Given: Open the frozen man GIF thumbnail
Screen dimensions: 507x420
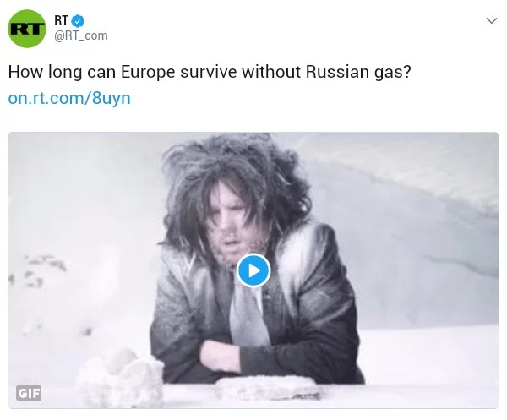Looking at the screenshot, I should pos(253,270).
